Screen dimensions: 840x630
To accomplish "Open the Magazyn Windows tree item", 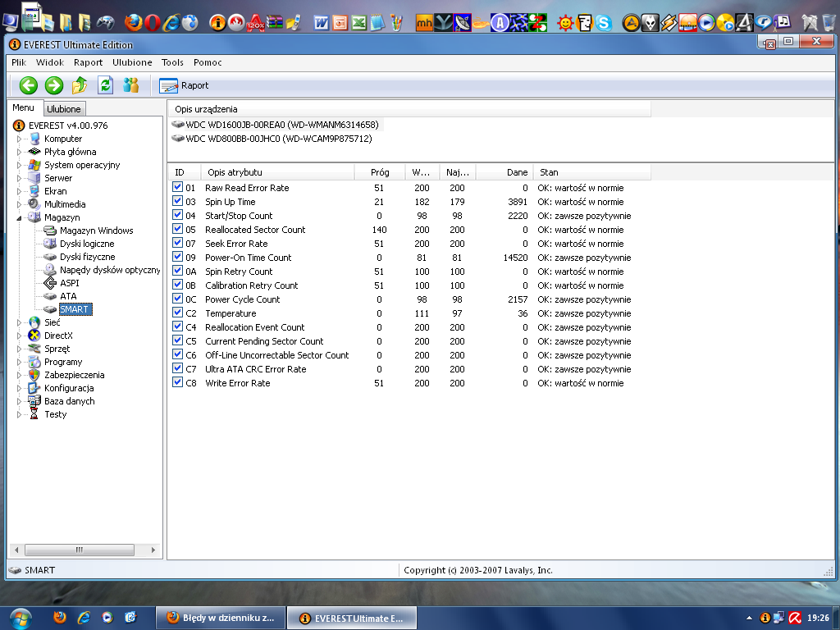I will [97, 231].
